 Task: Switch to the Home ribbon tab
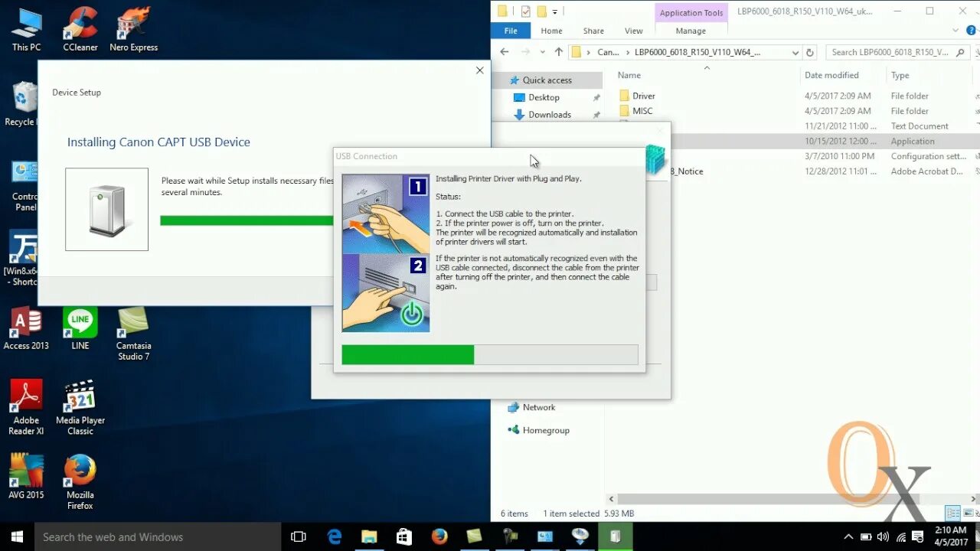click(x=551, y=31)
